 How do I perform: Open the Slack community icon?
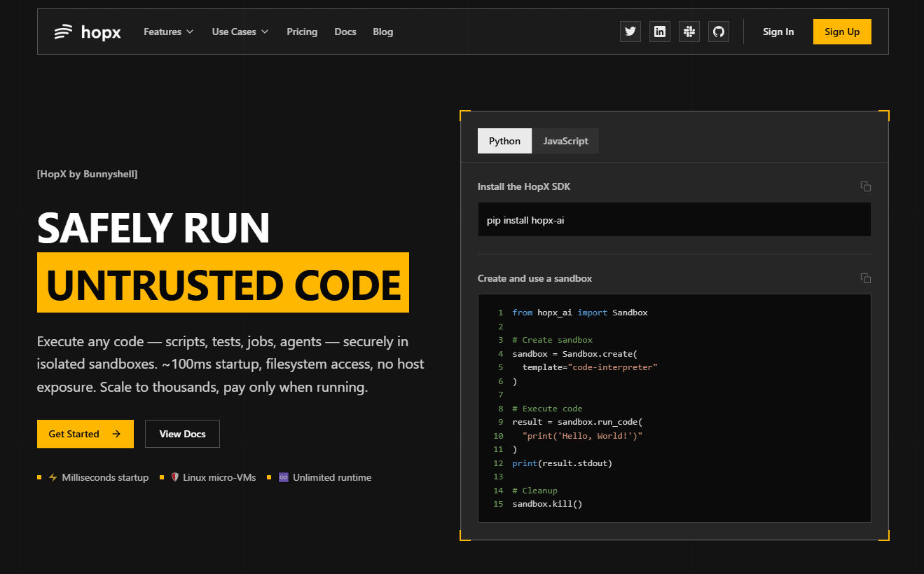689,32
